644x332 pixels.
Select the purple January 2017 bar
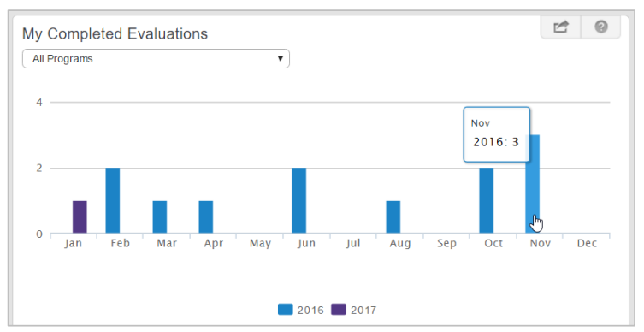click(x=80, y=217)
